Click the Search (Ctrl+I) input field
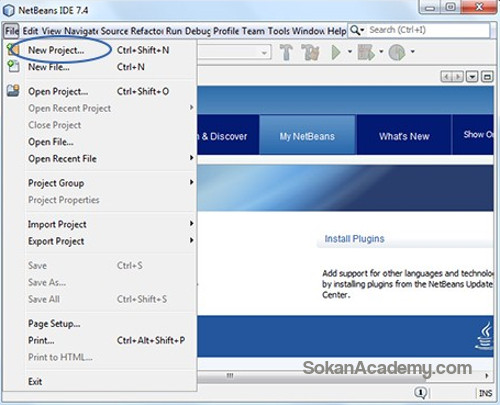The height and width of the screenshot is (405, 500). coord(429,30)
